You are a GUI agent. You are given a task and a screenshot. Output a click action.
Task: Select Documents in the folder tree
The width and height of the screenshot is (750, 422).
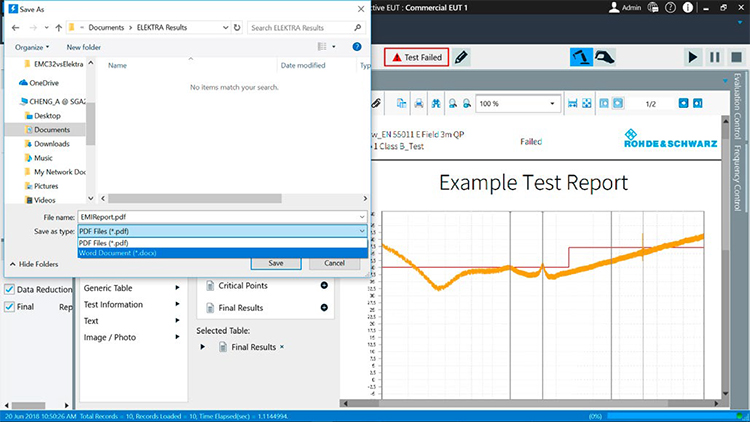pyautogui.click(x=51, y=130)
